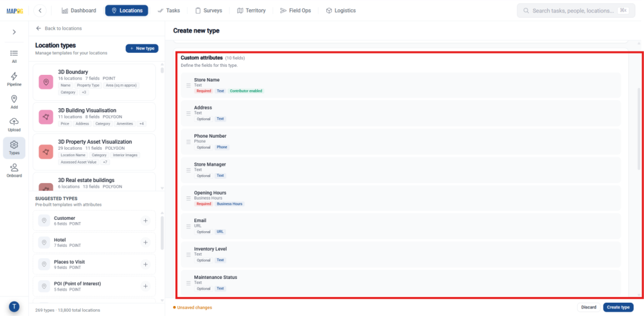Click the back chevron button in top bar
Screen dimensions: 644x316
point(40,11)
